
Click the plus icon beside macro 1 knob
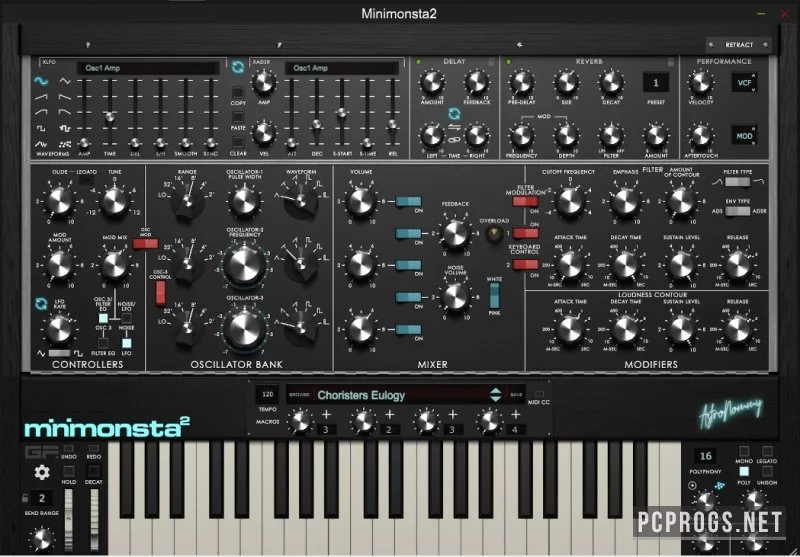pos(326,414)
